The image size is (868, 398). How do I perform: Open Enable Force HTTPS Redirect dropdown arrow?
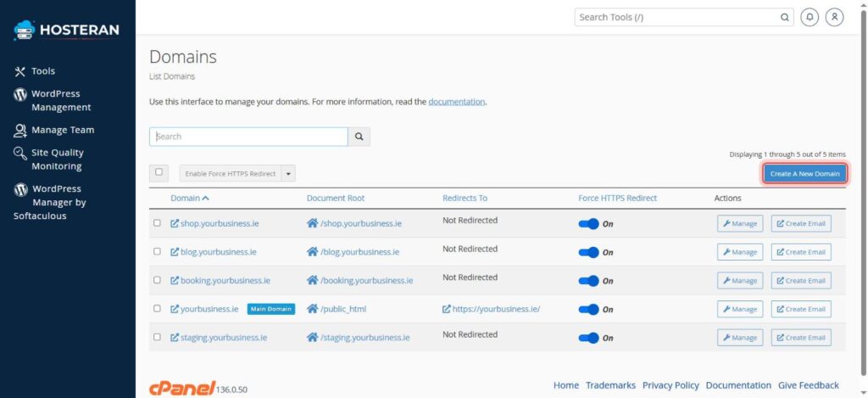coord(288,173)
